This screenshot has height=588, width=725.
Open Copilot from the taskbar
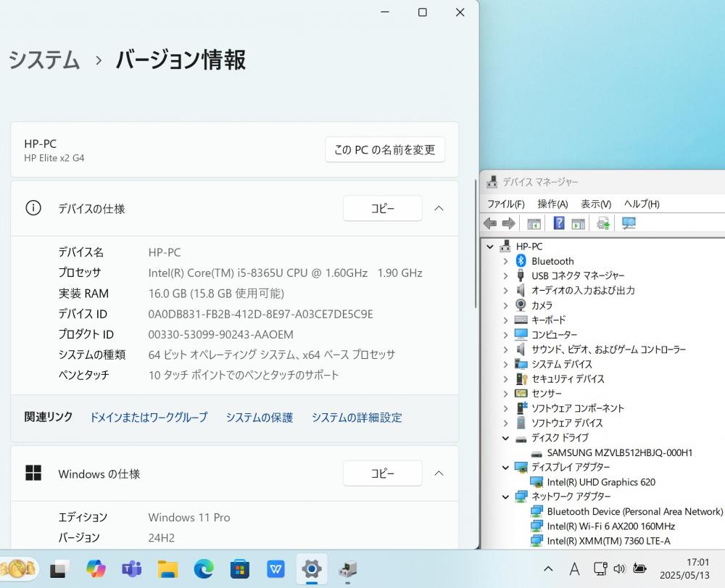(x=96, y=568)
